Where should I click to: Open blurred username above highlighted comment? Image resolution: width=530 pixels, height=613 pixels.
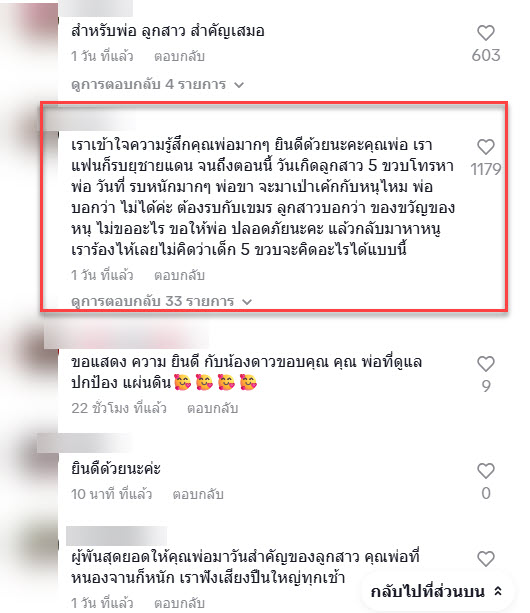point(91,122)
